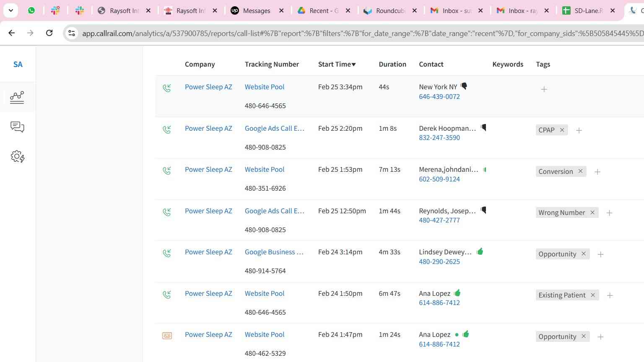
Task: Remove the Wrong Number tag
Action: (x=592, y=212)
